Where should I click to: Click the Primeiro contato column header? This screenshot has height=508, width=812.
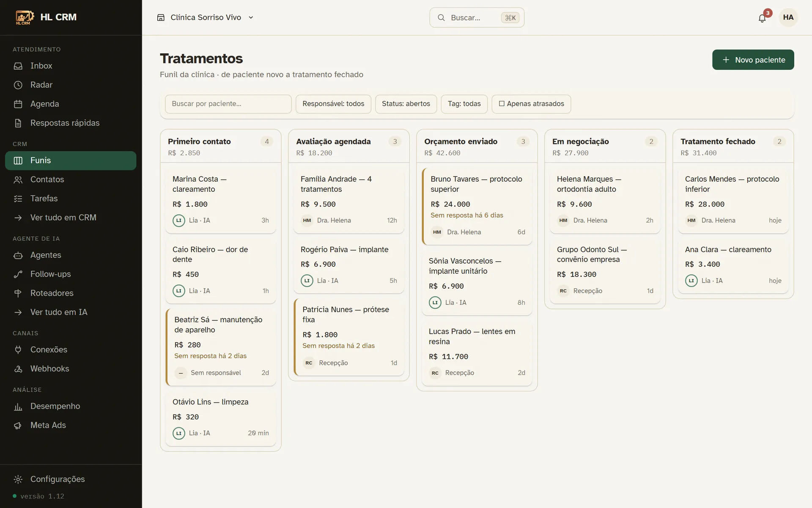tap(221, 146)
